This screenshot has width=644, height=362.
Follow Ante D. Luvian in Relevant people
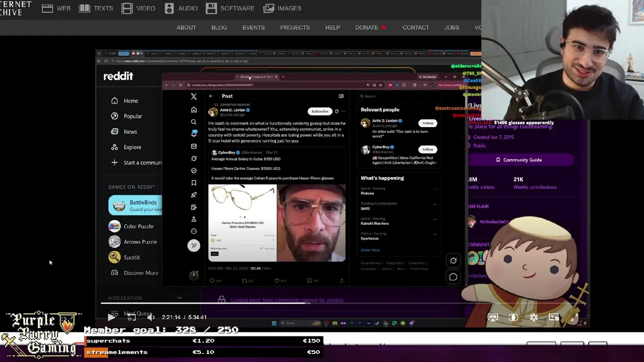pos(428,123)
